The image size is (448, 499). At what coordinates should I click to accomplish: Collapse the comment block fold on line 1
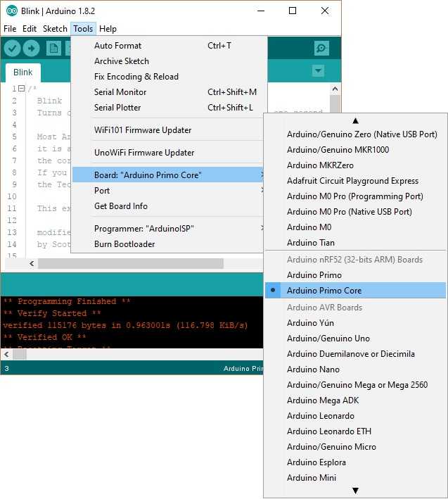[21, 89]
